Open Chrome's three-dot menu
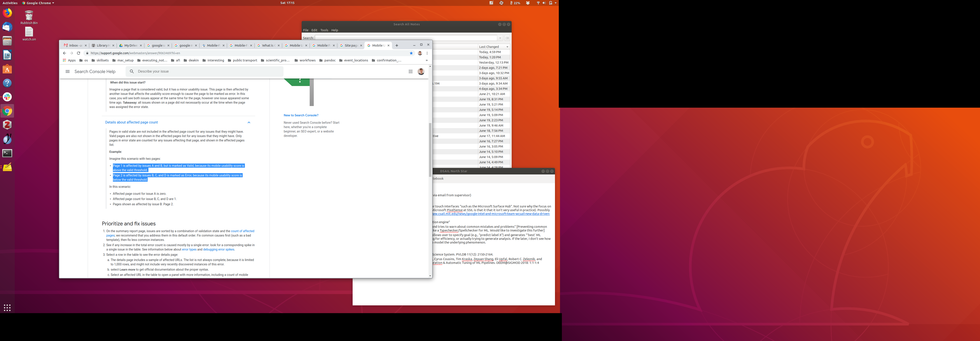 pyautogui.click(x=427, y=53)
